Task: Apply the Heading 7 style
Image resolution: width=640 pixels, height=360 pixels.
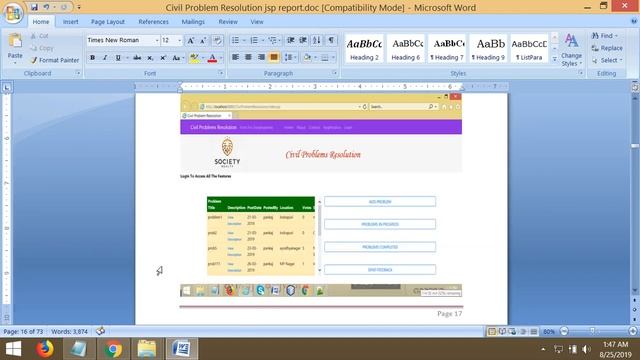Action: (447, 49)
